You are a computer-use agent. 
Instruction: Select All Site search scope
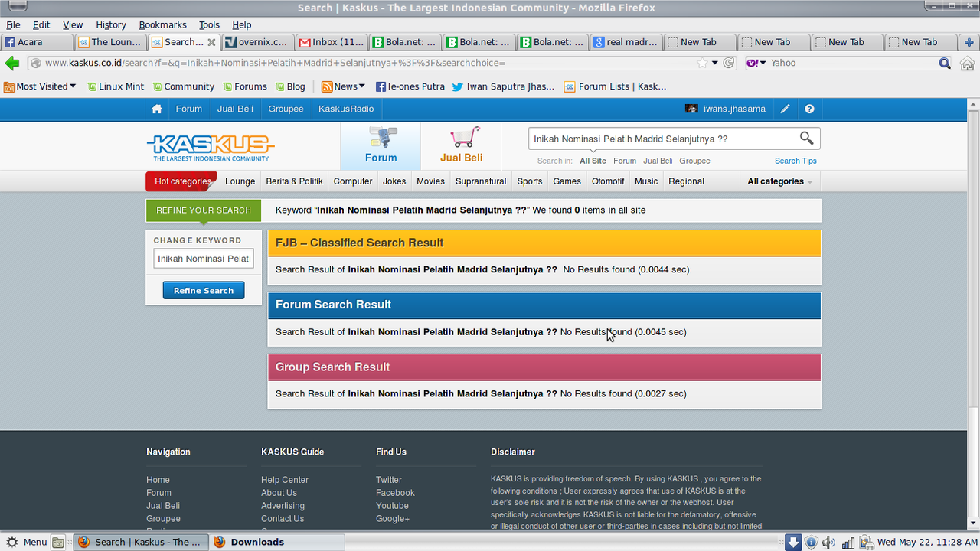point(593,161)
